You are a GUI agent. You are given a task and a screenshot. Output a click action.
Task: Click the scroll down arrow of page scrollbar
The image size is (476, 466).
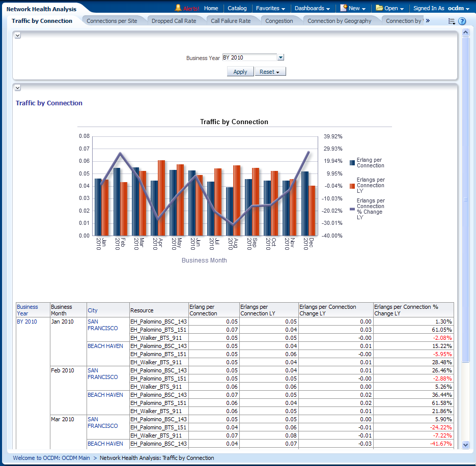coord(465,445)
